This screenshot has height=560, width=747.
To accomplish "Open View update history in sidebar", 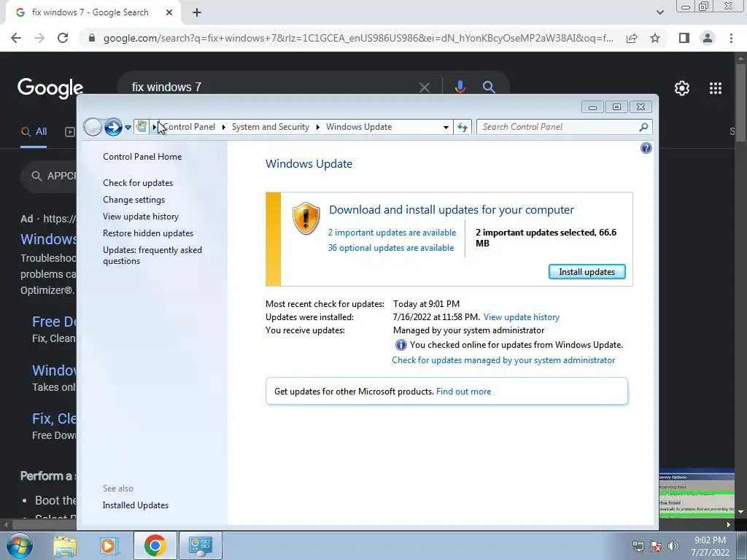I will [x=141, y=216].
